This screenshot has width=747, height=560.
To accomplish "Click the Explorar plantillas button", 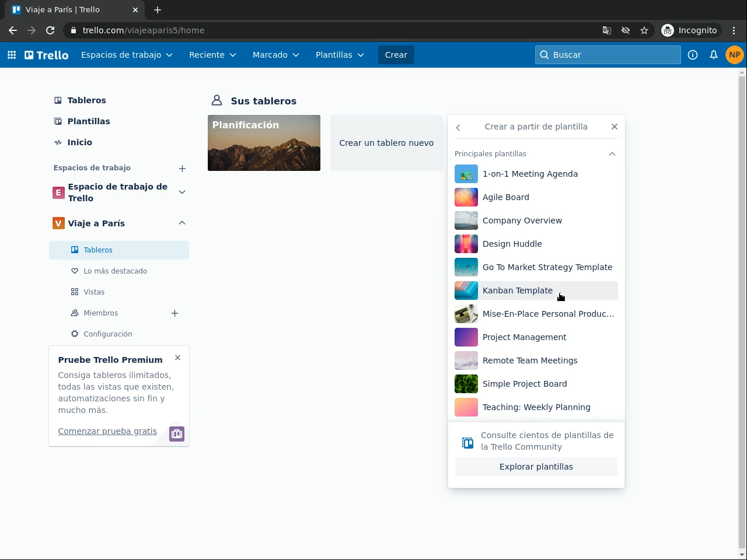I will [x=536, y=467].
